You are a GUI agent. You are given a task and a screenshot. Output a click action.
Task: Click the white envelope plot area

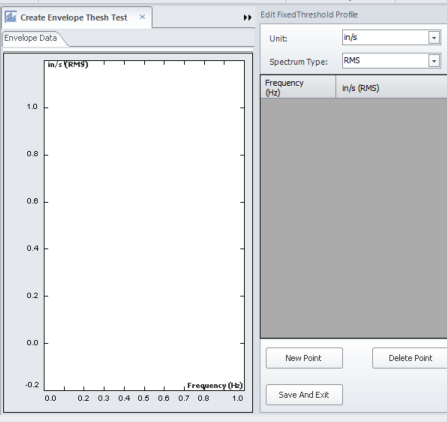coord(144,225)
